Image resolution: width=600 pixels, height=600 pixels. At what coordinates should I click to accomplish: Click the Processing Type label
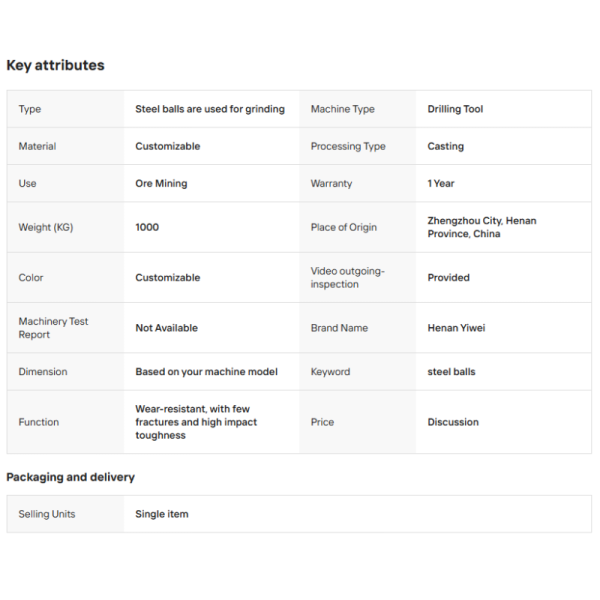pos(348,146)
